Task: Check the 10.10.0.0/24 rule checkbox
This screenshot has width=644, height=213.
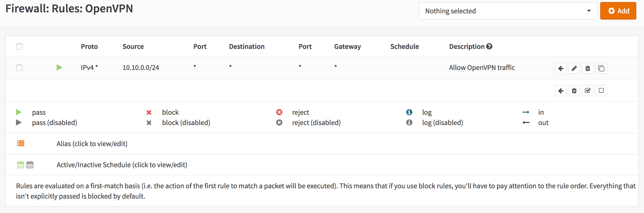Action: [x=19, y=68]
